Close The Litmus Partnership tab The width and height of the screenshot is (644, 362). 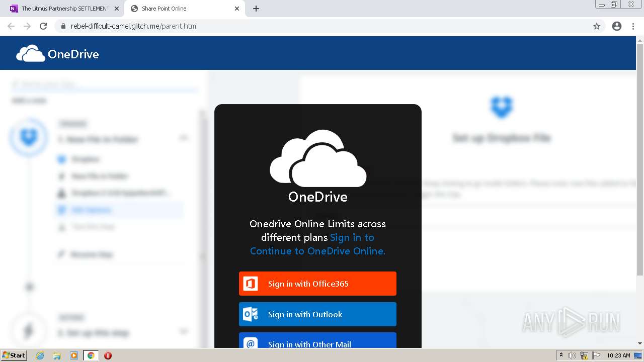[x=117, y=9]
